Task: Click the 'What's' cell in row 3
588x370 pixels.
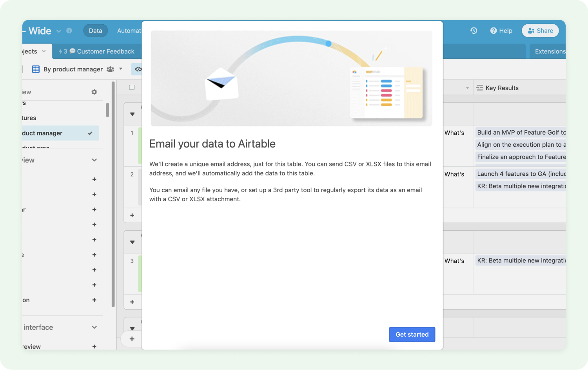Action: pyautogui.click(x=454, y=261)
